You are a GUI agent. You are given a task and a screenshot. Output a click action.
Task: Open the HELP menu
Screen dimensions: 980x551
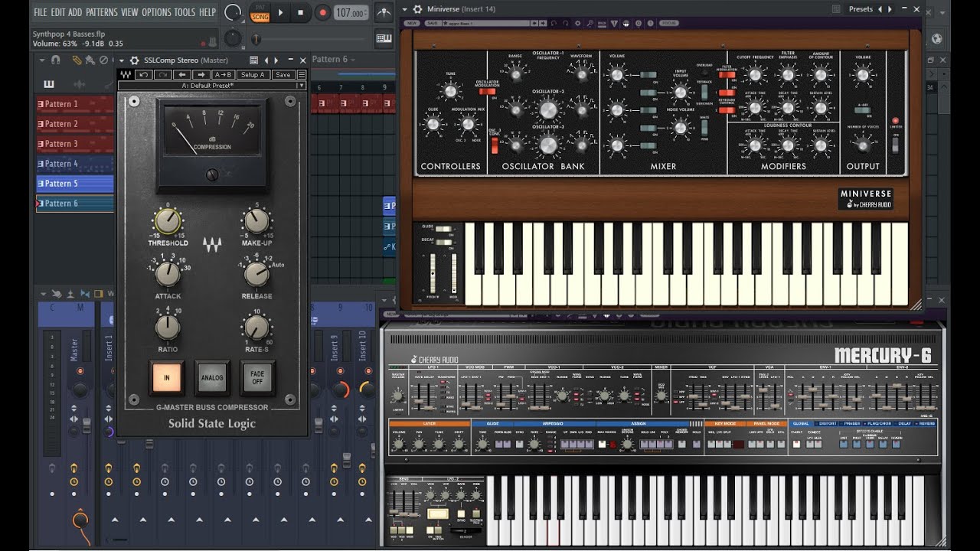[207, 12]
